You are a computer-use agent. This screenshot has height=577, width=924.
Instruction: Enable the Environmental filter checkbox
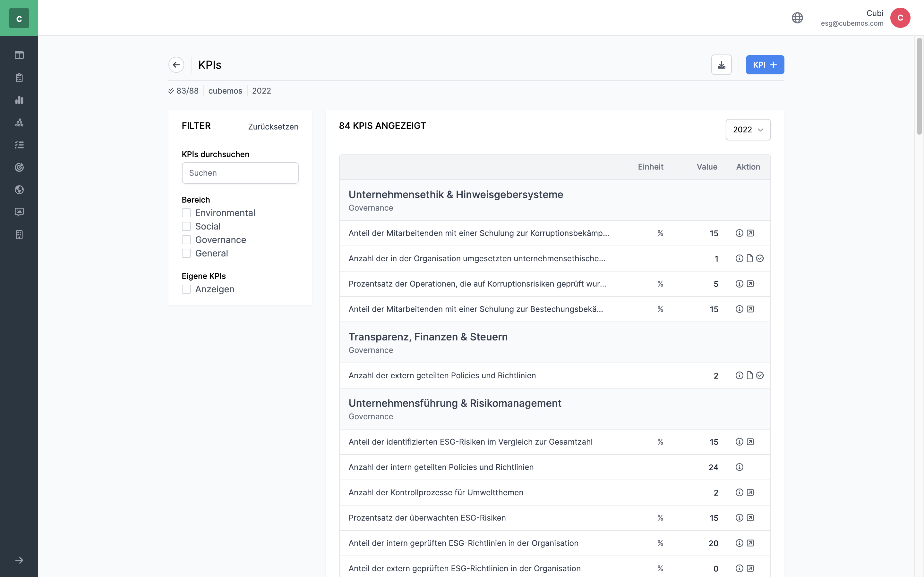click(186, 213)
